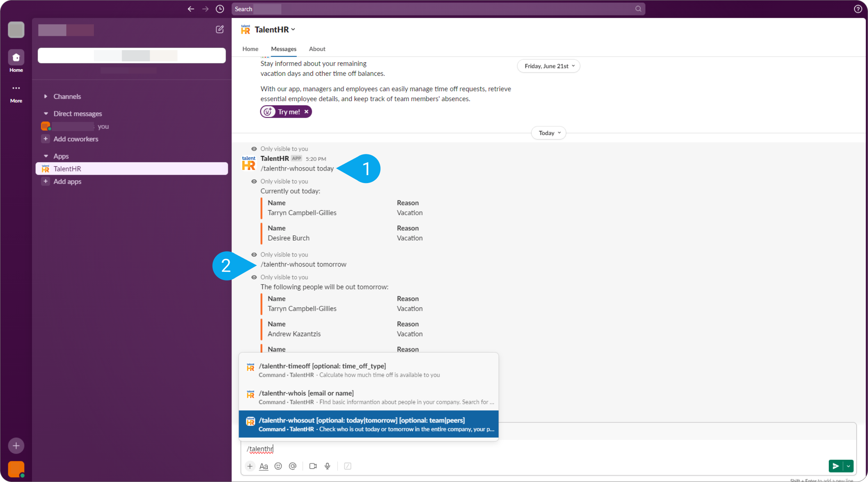Image resolution: width=868 pixels, height=482 pixels.
Task: Click the TalentHR sender name in the message
Action: (275, 159)
